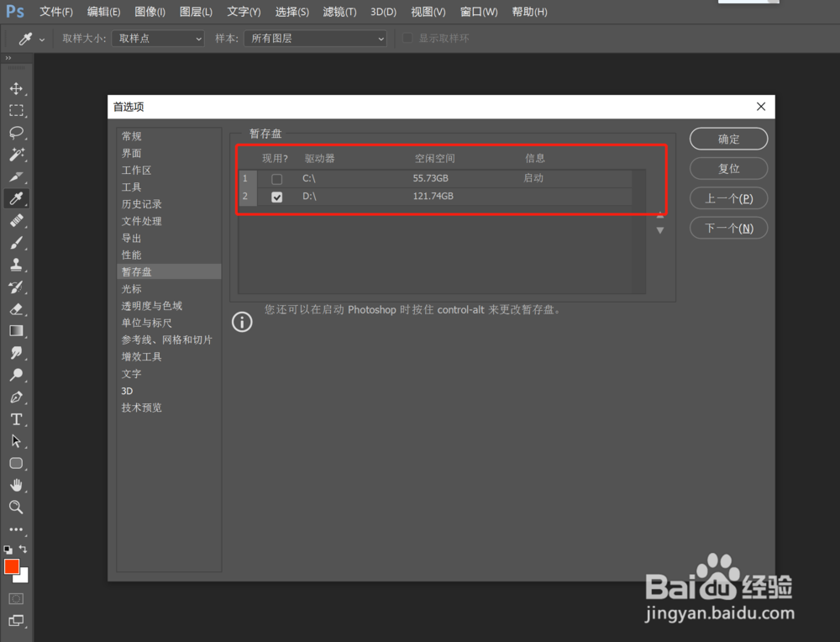Swap foreground and background colors
Image resolution: width=840 pixels, height=642 pixels.
[23, 549]
